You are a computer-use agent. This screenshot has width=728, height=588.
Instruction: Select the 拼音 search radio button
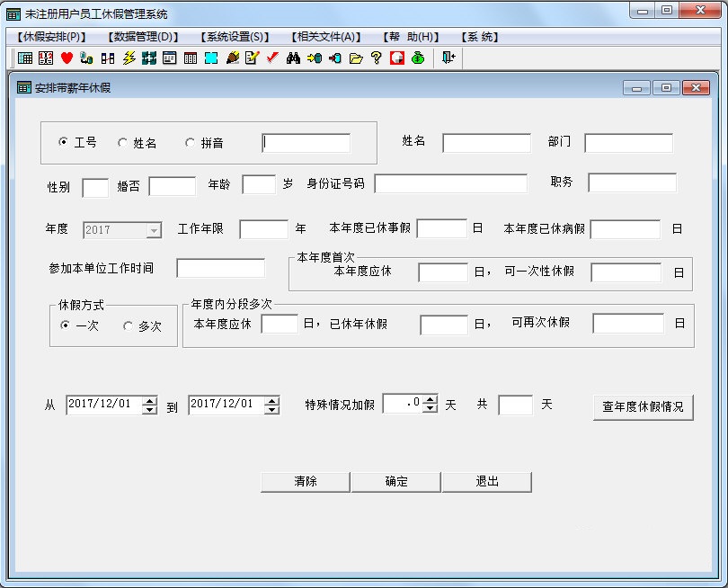click(x=190, y=143)
